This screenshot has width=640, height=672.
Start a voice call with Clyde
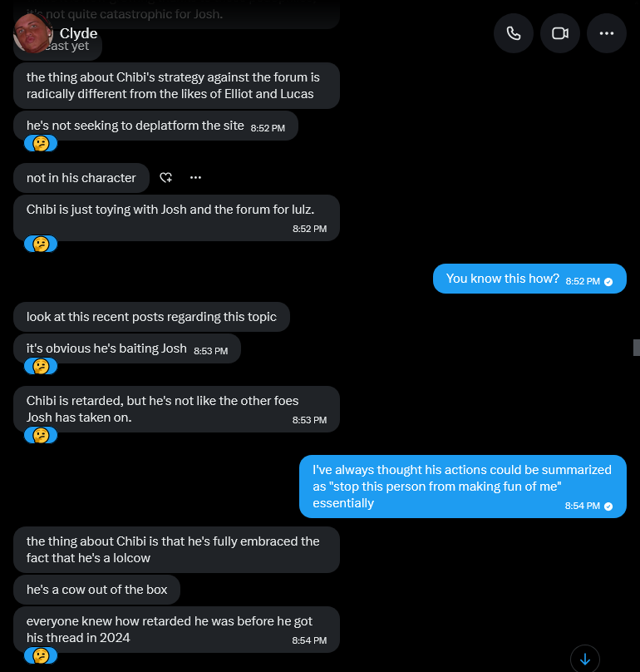tap(513, 33)
